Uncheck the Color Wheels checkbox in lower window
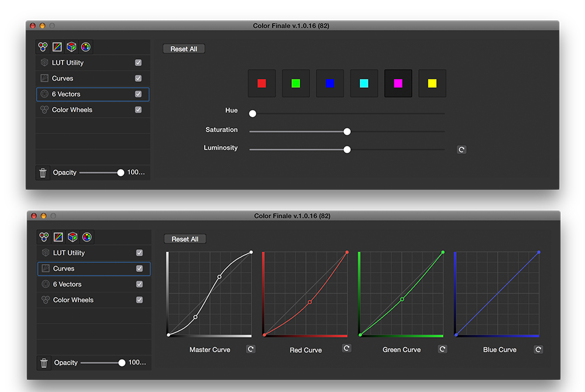 tap(139, 300)
